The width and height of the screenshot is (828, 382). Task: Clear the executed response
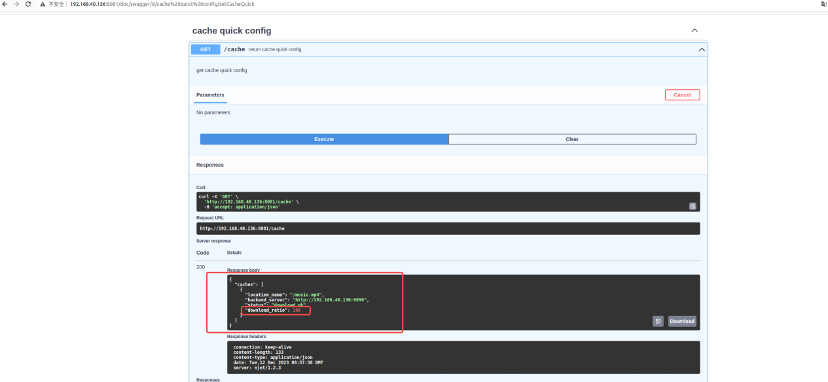tap(572, 139)
